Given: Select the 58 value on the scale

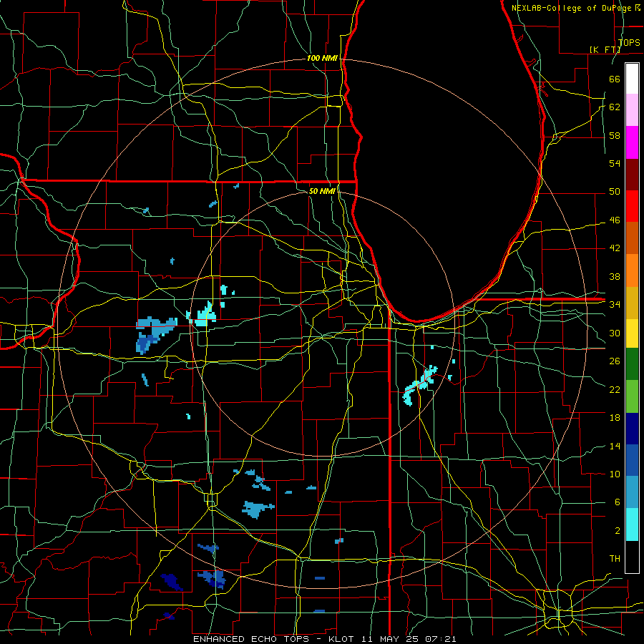Looking at the screenshot, I should [615, 135].
